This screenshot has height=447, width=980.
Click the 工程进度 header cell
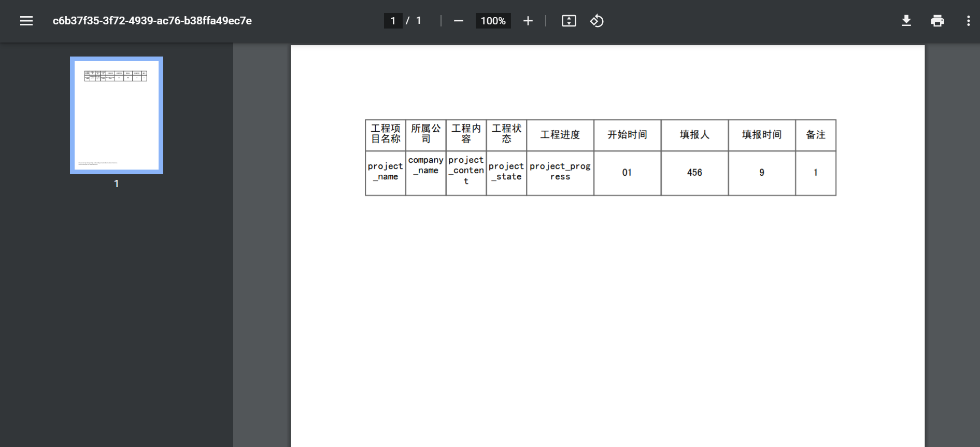[x=560, y=135]
